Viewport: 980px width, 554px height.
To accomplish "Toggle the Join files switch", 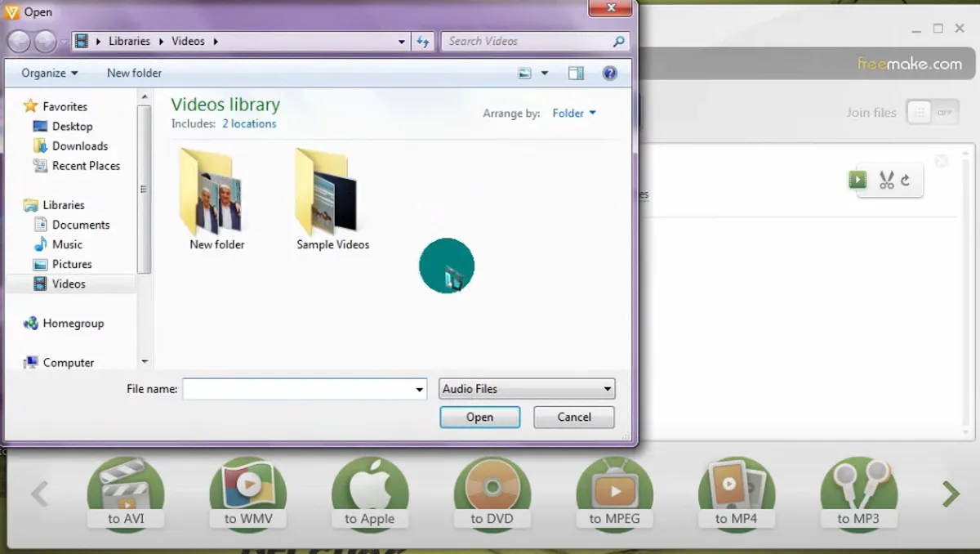I will point(933,113).
